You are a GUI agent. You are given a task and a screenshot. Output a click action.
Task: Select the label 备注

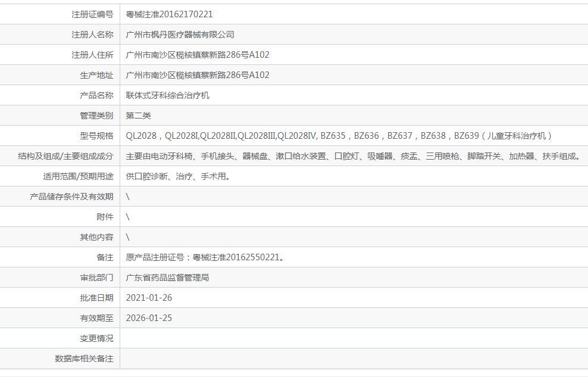(x=105, y=257)
